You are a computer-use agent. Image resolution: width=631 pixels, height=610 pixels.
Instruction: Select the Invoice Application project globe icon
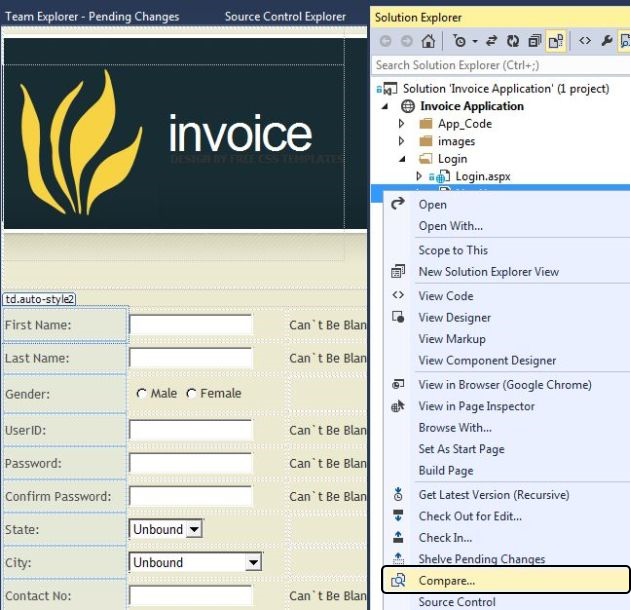pyautogui.click(x=407, y=106)
